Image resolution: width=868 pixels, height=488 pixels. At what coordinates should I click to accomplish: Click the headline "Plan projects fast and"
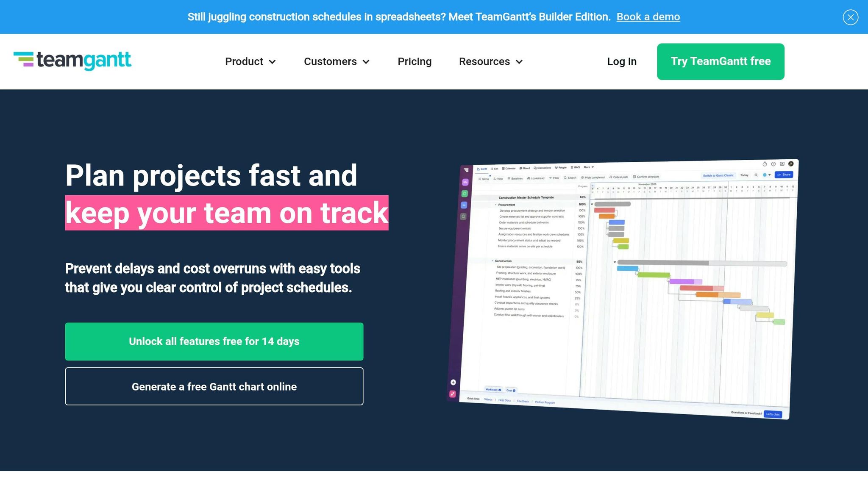tap(211, 175)
